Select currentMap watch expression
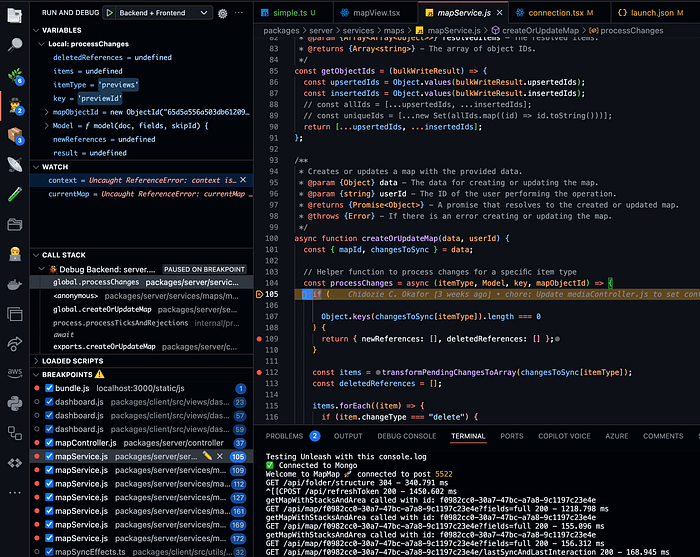This screenshot has width=700, height=557. click(141, 194)
